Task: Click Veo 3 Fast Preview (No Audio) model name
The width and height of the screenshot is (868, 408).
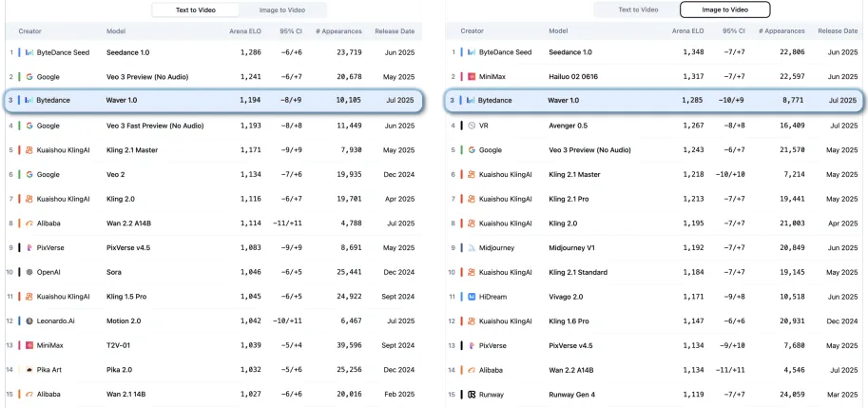Action: click(x=155, y=126)
